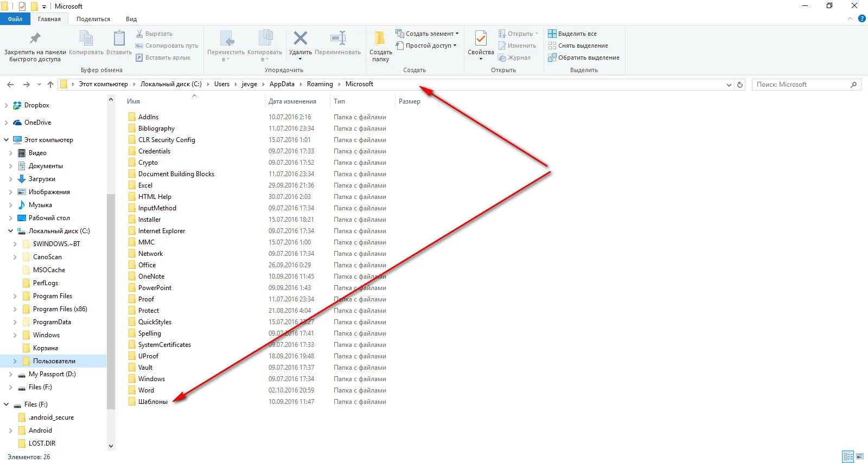The image size is (868, 463).
Task: Switch to large icons view
Action: coord(860,456)
